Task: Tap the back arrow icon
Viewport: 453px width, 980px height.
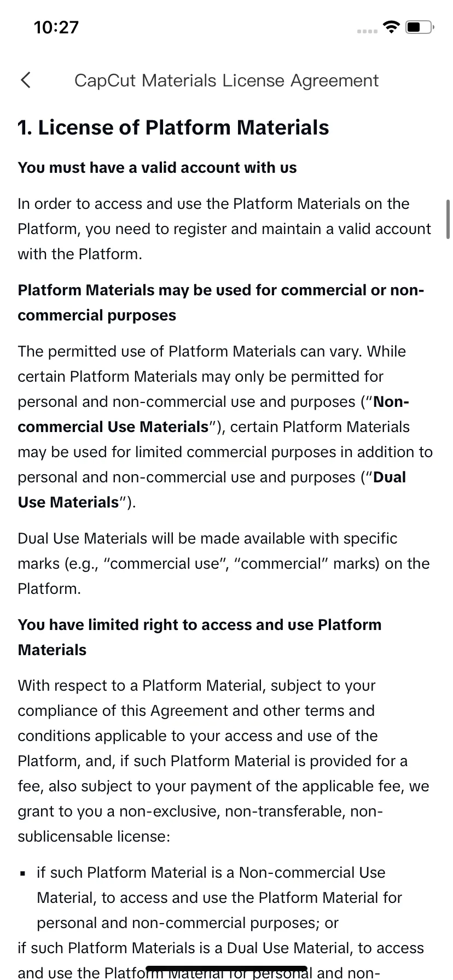Action: tap(26, 80)
